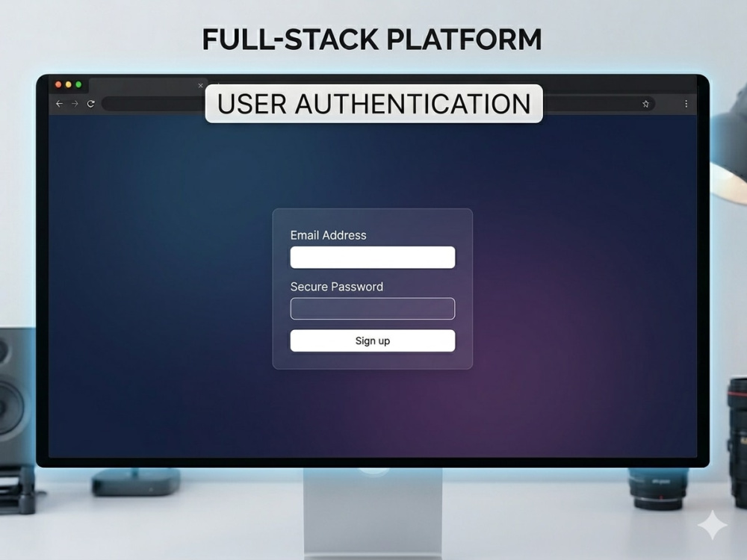Viewport: 747px width, 560px height.
Task: Click the "Secure Password" label
Action: tap(337, 287)
